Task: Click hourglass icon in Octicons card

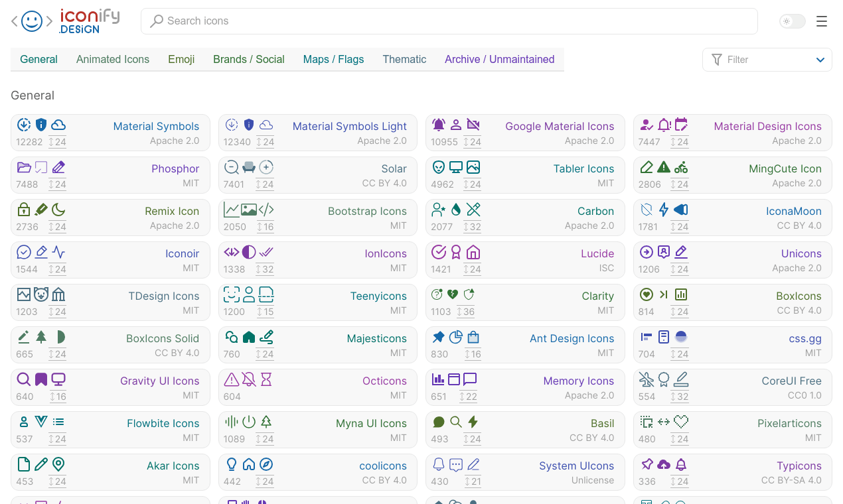Action: (266, 379)
